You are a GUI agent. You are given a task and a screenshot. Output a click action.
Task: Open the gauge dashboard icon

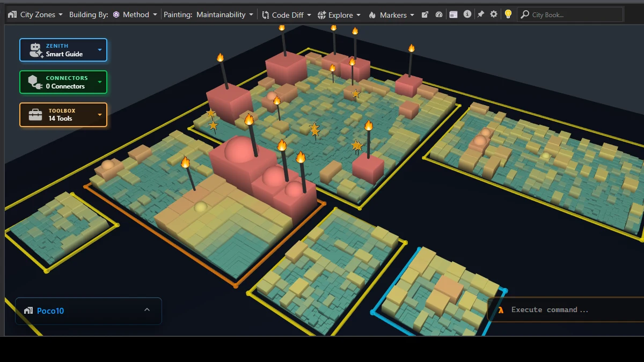(439, 14)
